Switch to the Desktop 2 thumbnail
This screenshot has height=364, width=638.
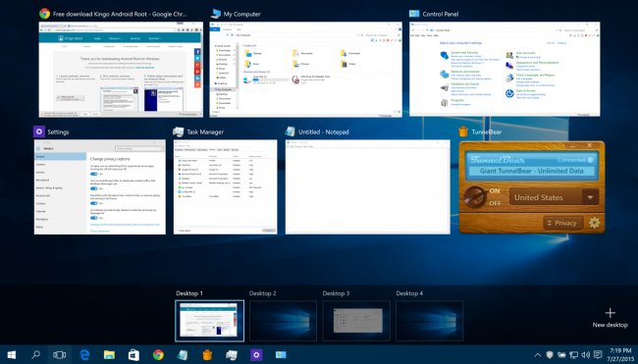tap(283, 321)
